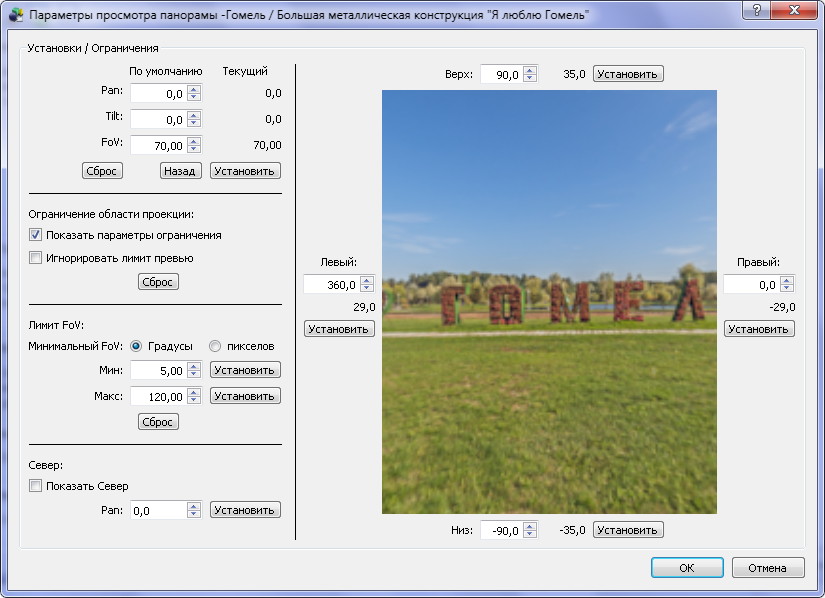Click 'Отмена' to cancel the dialog
The image size is (825, 598).
coord(768,567)
